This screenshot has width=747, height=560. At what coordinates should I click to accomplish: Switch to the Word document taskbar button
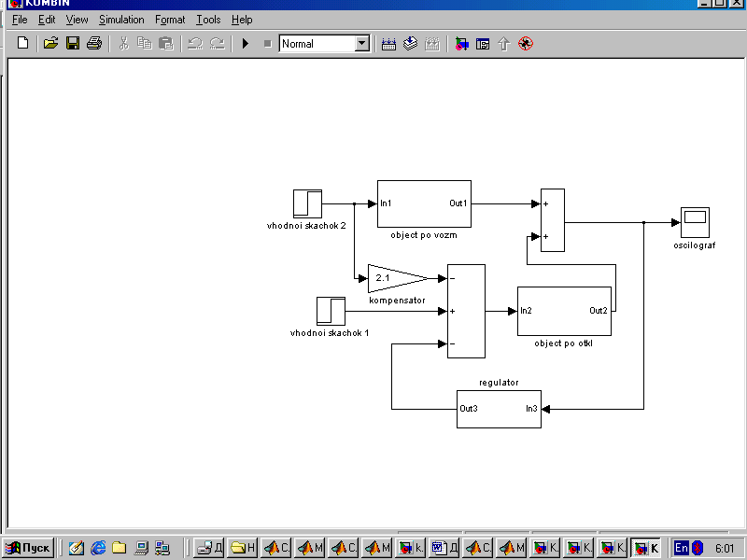(x=444, y=548)
